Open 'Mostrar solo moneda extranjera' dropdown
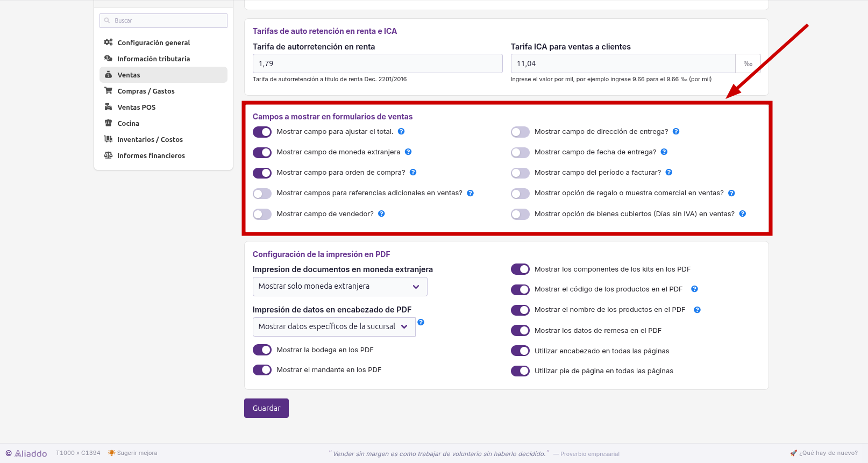Image resolution: width=868 pixels, height=463 pixels. 340,287
